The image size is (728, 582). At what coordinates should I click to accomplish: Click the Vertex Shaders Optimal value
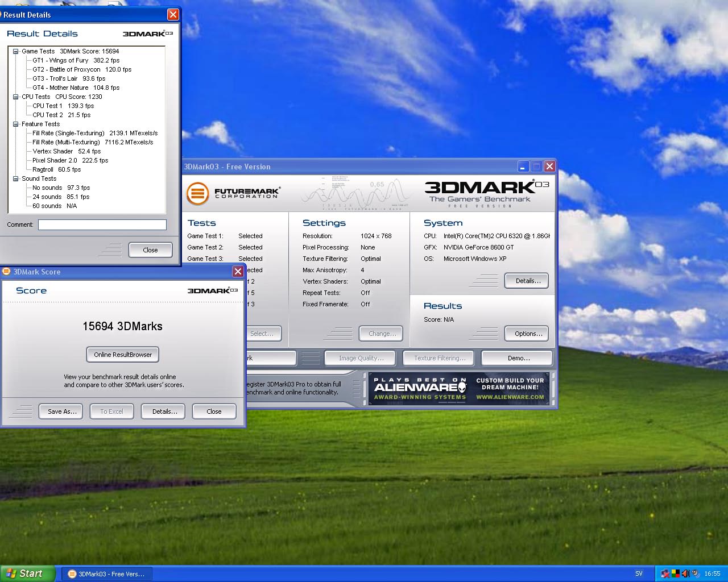(x=371, y=281)
